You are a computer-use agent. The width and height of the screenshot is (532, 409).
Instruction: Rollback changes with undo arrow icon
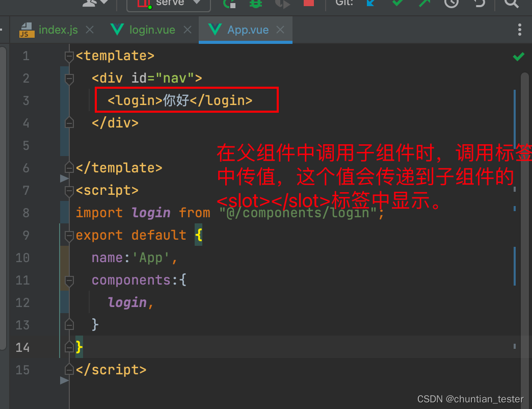[x=479, y=3]
